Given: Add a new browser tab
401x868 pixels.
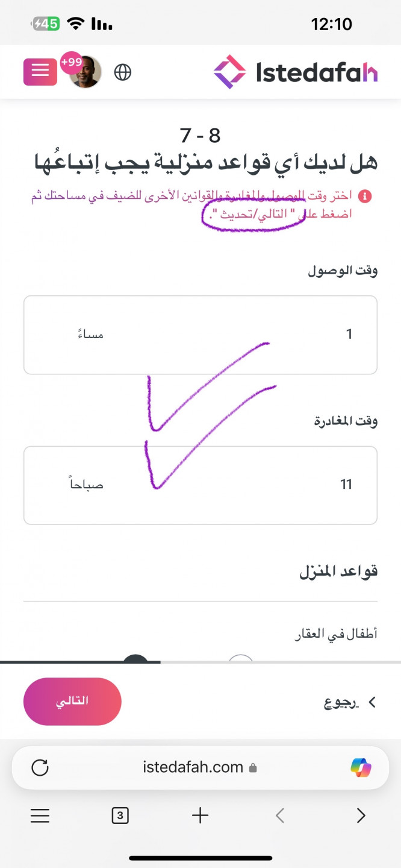Looking at the screenshot, I should click(x=200, y=816).
